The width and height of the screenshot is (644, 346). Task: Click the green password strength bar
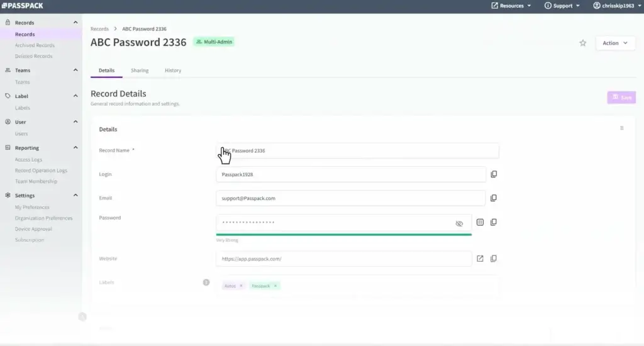click(344, 234)
